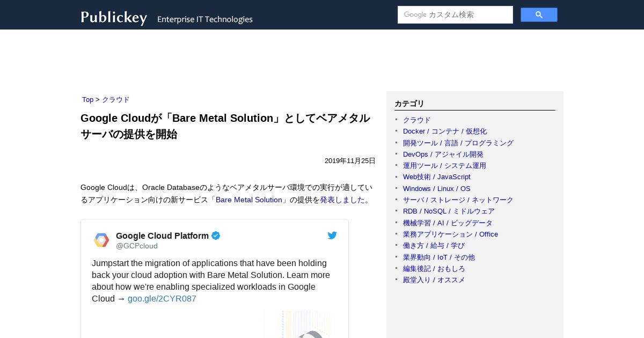Select 機械学習 / AI / ビッグデータ category
Viewport: 644px width, 338px height.
point(448,223)
